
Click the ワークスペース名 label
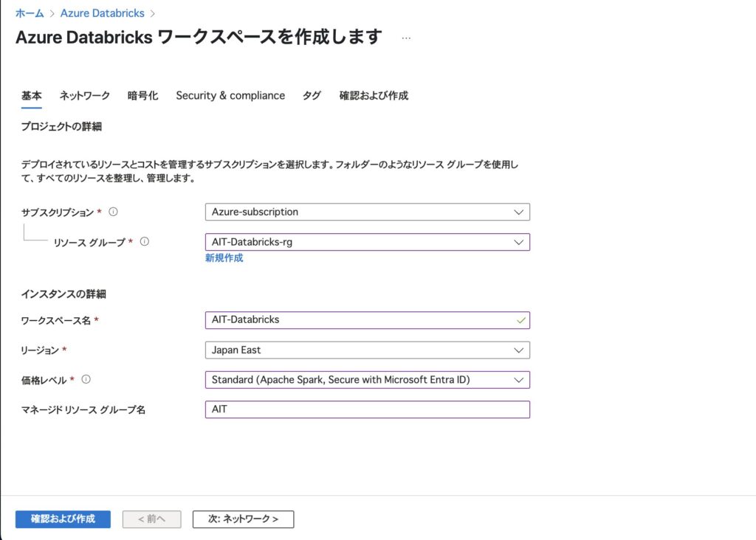pyautogui.click(x=55, y=321)
